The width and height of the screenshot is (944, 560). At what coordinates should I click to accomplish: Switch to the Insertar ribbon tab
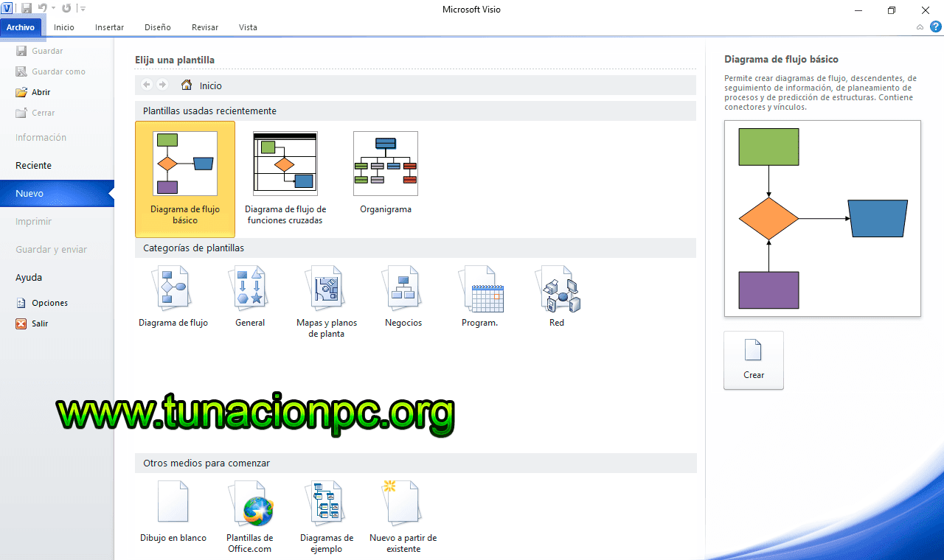109,27
